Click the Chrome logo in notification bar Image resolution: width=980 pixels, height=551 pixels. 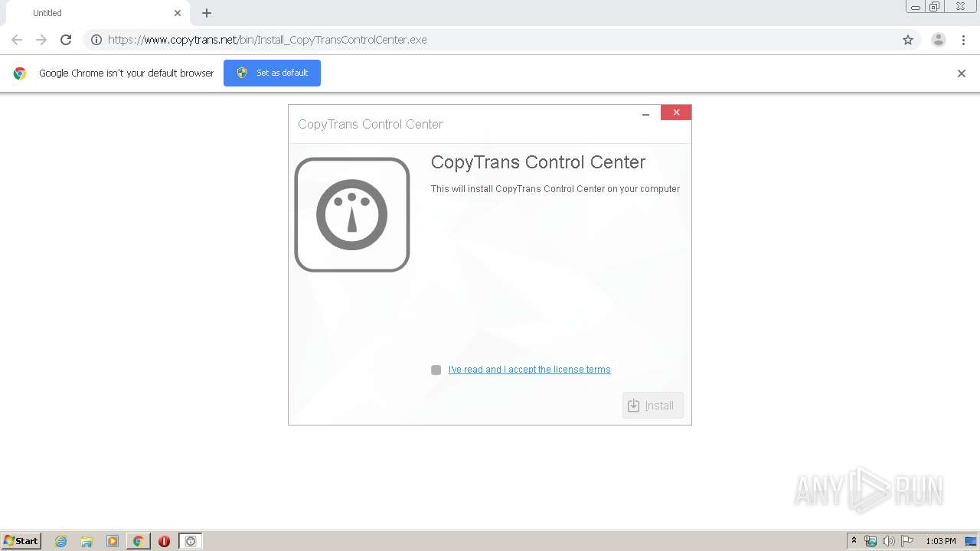coord(20,73)
